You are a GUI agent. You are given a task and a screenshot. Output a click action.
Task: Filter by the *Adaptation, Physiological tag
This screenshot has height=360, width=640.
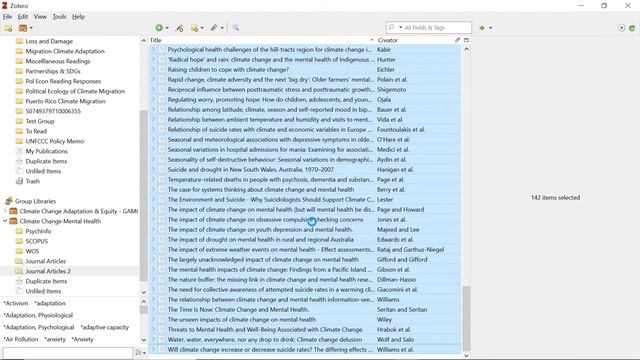[x=38, y=315]
